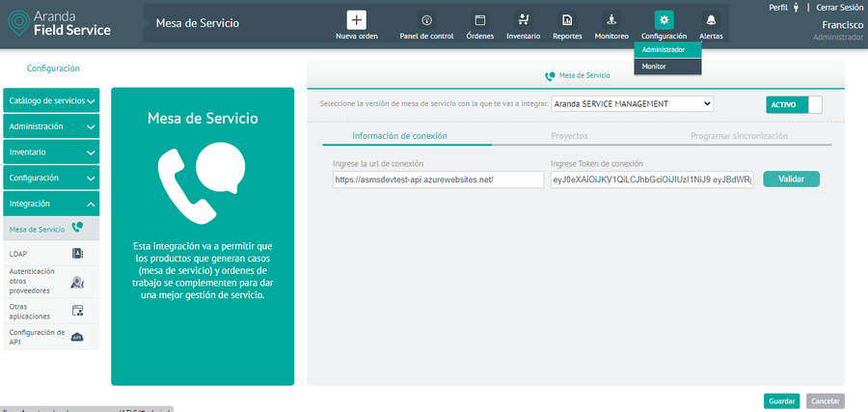Open the Inventario cart icon
Image resolution: width=868 pixels, height=412 pixels.
[x=523, y=20]
